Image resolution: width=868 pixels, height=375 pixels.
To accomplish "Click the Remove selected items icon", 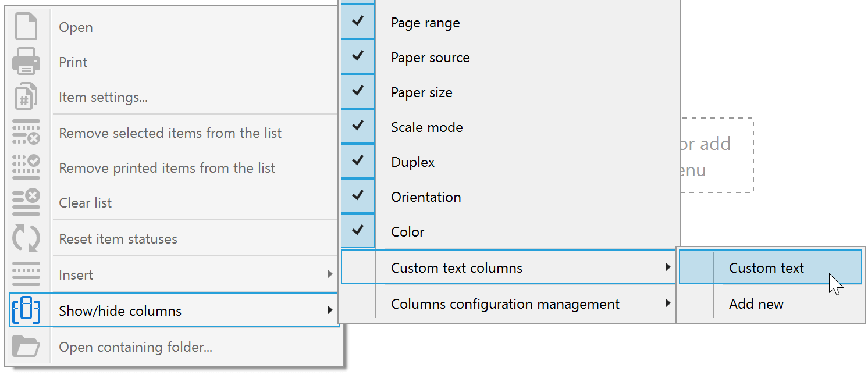I will (x=26, y=133).
